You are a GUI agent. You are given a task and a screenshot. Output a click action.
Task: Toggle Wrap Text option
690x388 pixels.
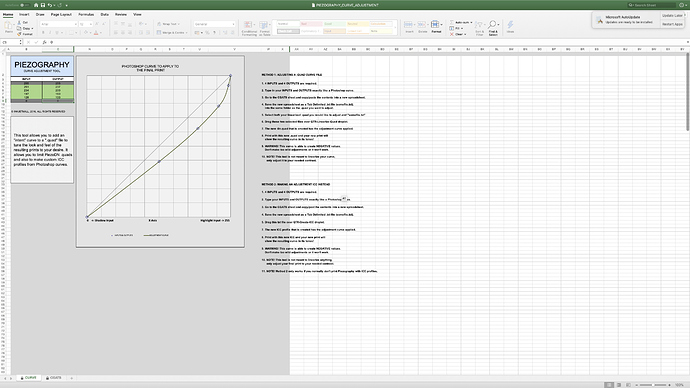[167, 24]
